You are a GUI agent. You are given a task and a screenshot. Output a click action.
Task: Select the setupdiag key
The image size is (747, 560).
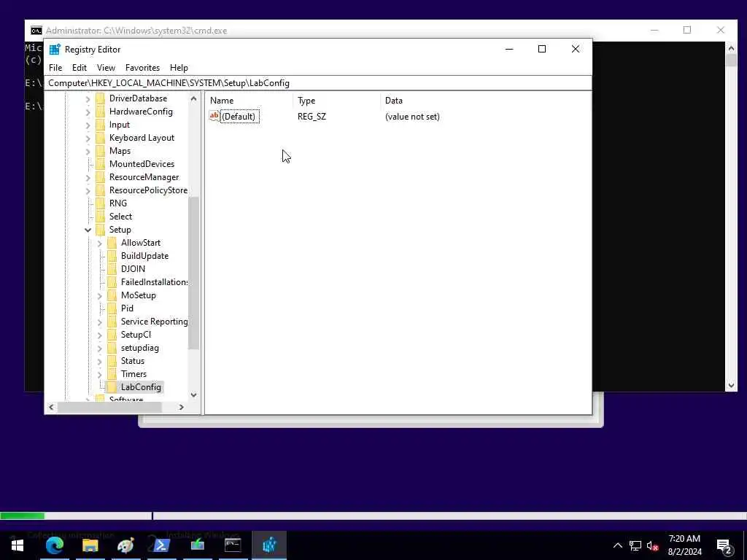tap(139, 348)
